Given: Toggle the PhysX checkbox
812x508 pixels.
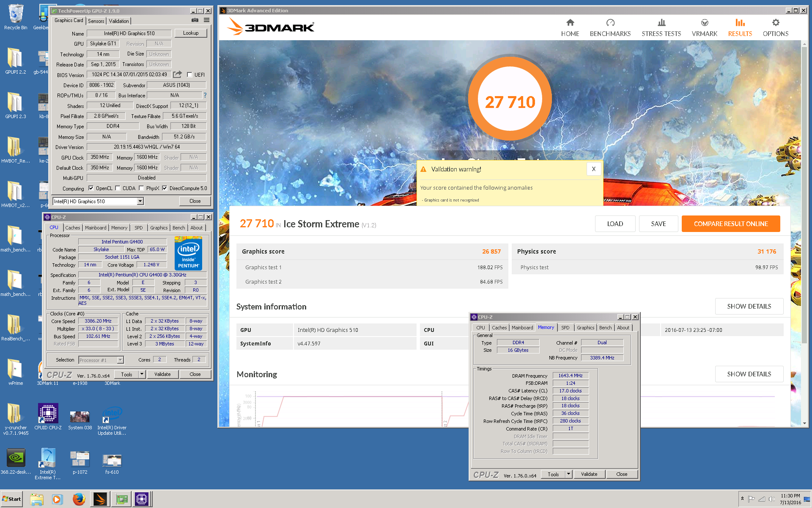Looking at the screenshot, I should (141, 188).
